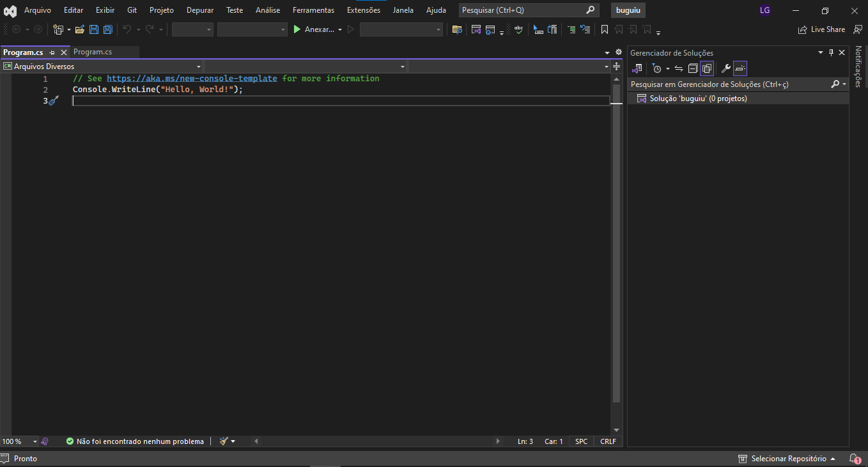Open the Ferramentas menu

313,10
